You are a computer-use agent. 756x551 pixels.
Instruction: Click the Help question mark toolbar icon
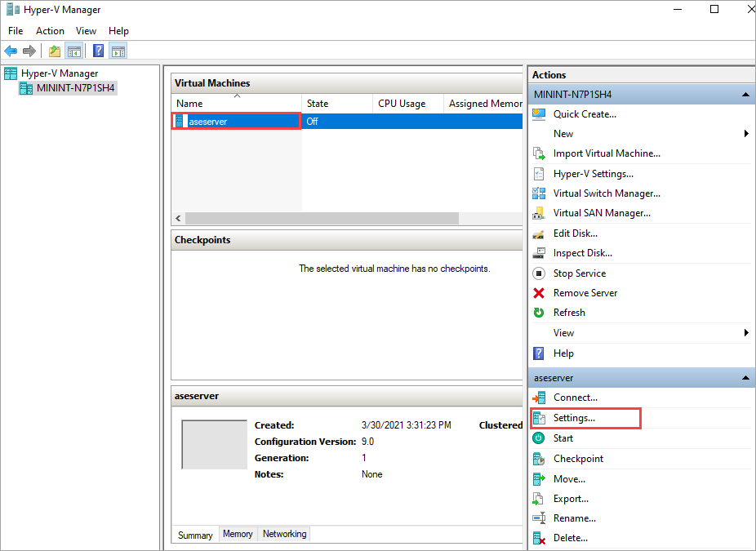click(x=98, y=51)
